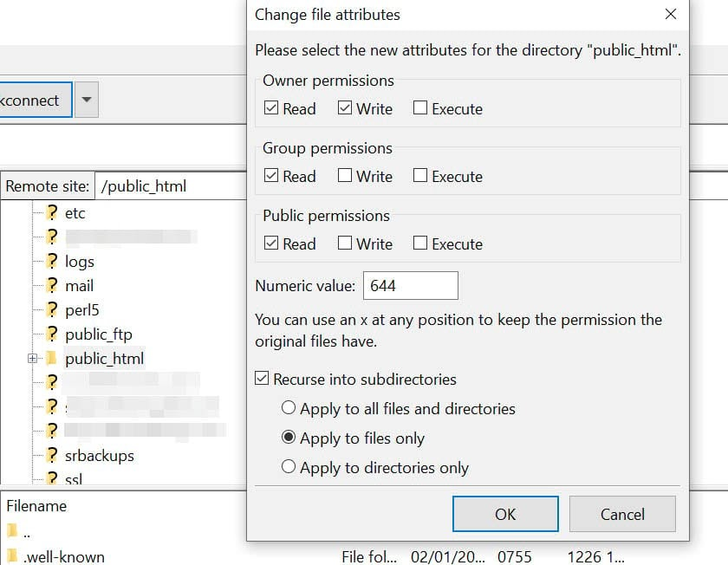Open the dropdown next to the connect button

[x=85, y=100]
